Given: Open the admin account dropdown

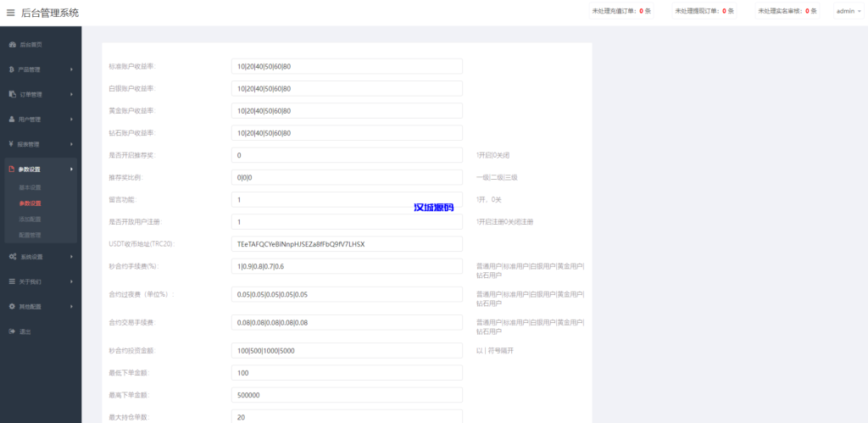Looking at the screenshot, I should (x=849, y=11).
